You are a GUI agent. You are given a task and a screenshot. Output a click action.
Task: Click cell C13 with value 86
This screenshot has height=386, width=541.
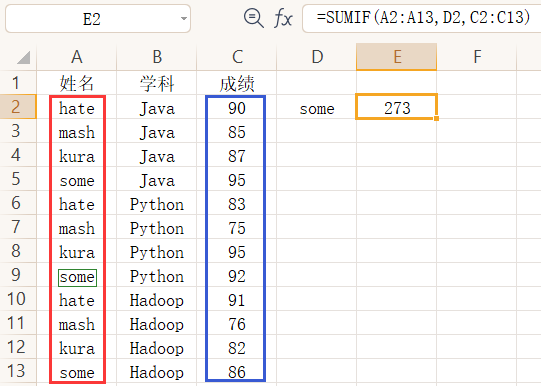[237, 372]
